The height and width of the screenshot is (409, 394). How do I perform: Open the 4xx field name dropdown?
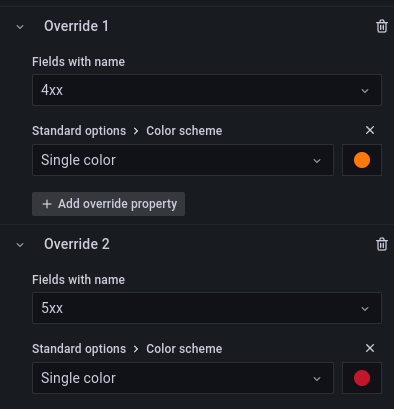(207, 90)
